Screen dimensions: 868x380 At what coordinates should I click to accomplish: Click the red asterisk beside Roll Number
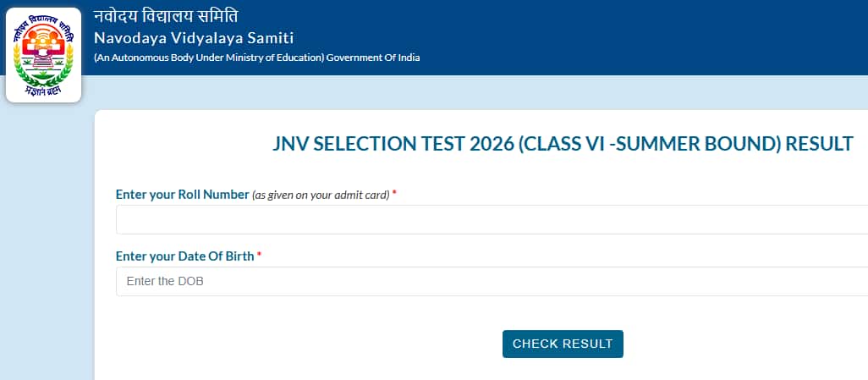(x=394, y=195)
